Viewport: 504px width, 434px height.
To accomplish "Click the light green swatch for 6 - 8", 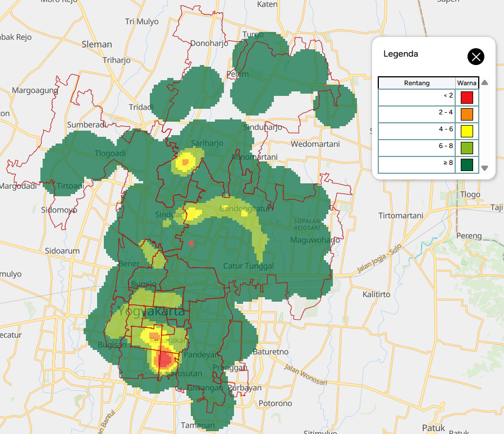I will pyautogui.click(x=467, y=148).
